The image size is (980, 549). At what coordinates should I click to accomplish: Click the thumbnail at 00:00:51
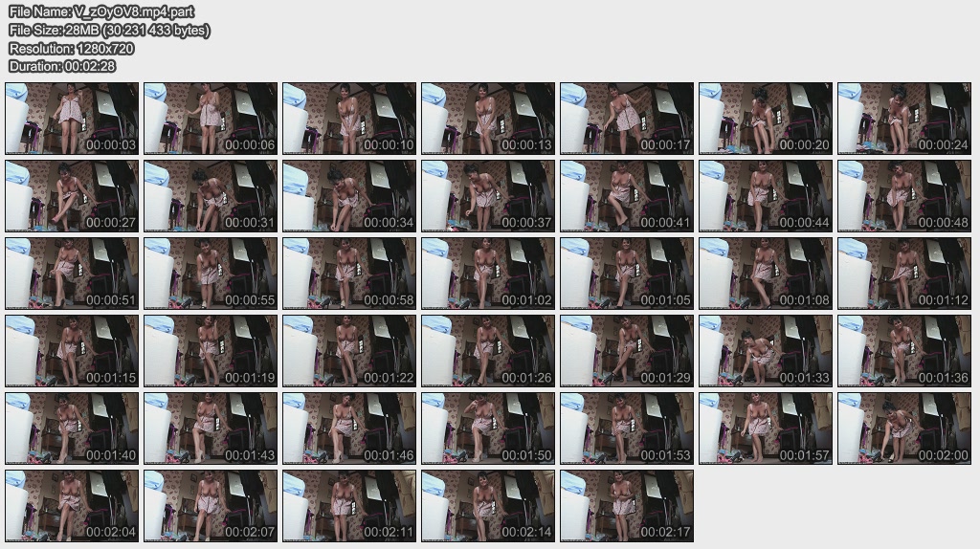point(72,274)
